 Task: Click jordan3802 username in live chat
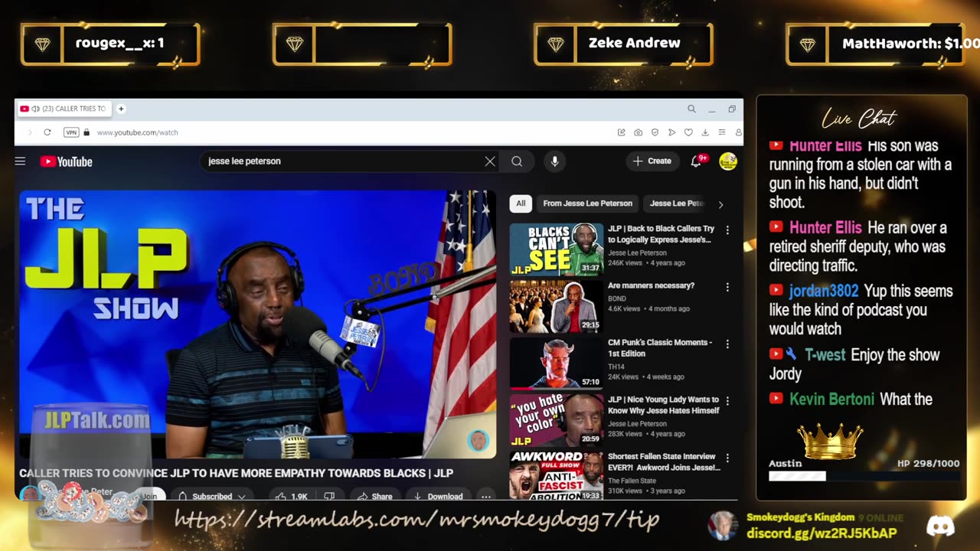824,291
